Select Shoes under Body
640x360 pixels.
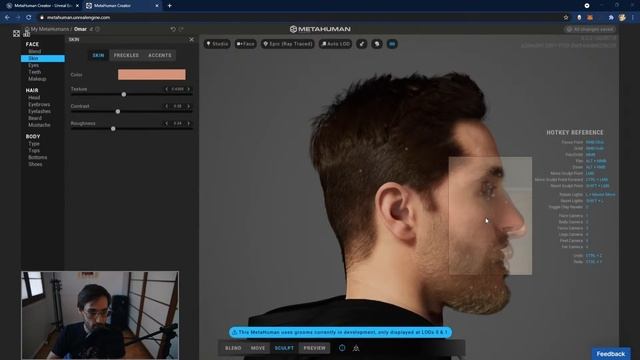[35, 164]
